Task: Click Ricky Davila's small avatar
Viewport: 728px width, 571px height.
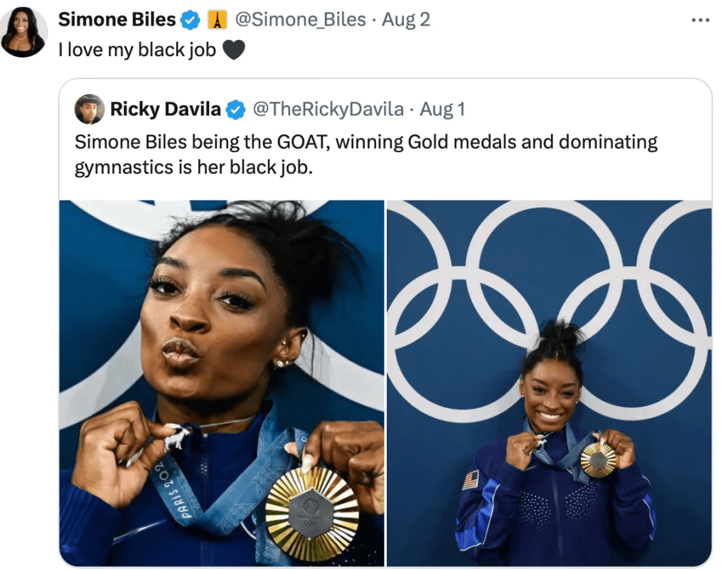Action: (90, 109)
